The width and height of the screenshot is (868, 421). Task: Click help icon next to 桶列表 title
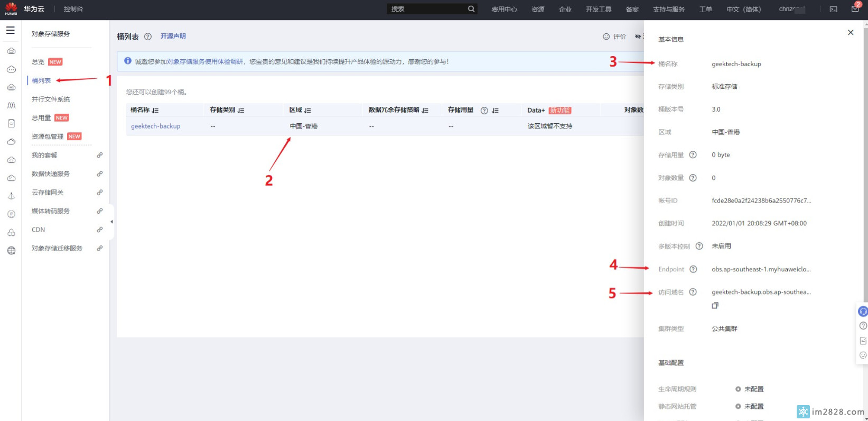pyautogui.click(x=148, y=36)
